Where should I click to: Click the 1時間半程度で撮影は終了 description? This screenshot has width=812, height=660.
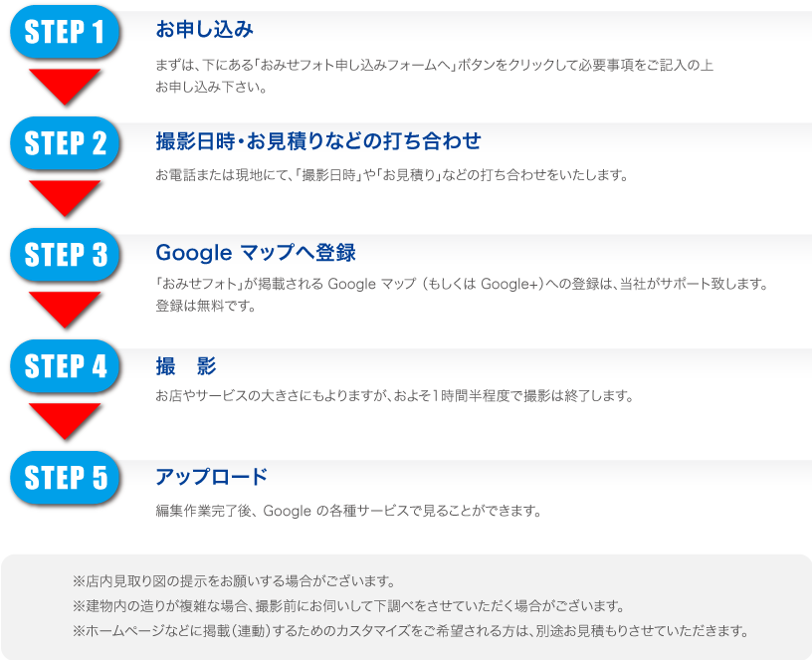tap(395, 396)
